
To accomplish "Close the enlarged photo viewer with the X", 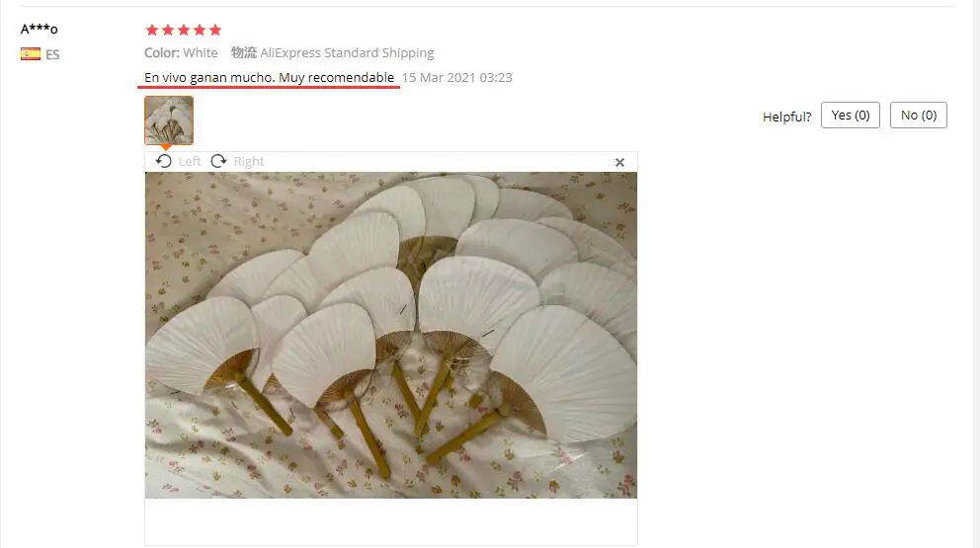I will [619, 163].
